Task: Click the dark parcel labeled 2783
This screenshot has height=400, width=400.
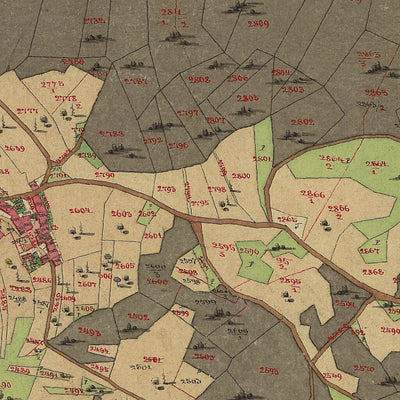Action: pos(112,134)
